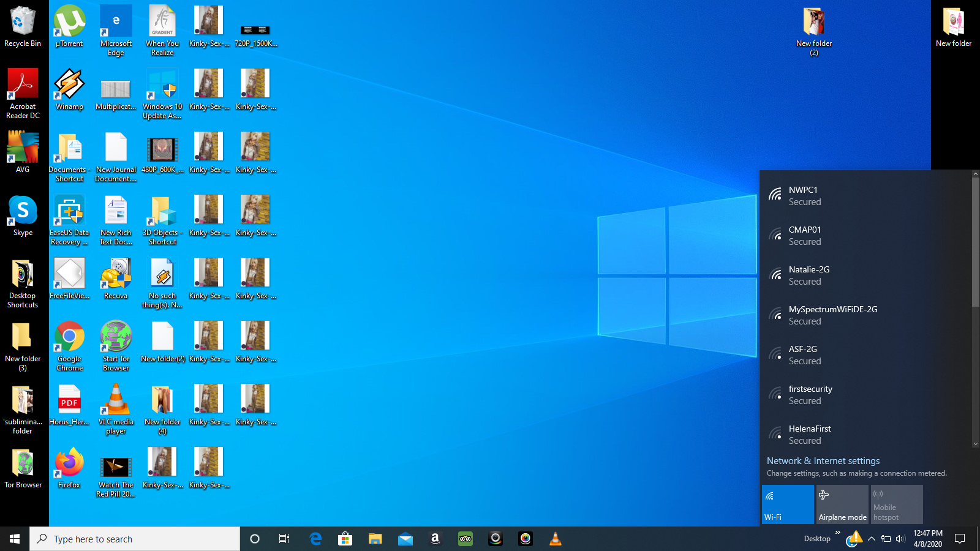Select the When You Realize file icon
Screen dimensions: 980x551
pos(162,31)
